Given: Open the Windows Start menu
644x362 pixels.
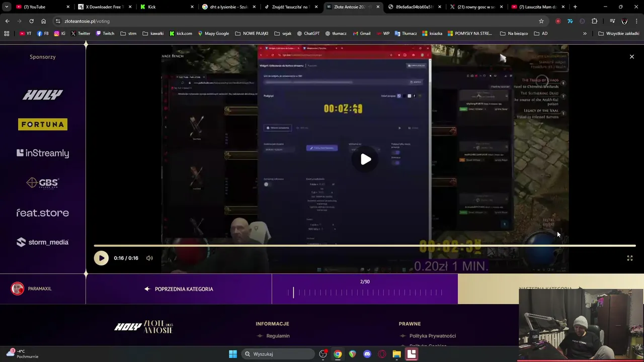Looking at the screenshot, I should 233,354.
